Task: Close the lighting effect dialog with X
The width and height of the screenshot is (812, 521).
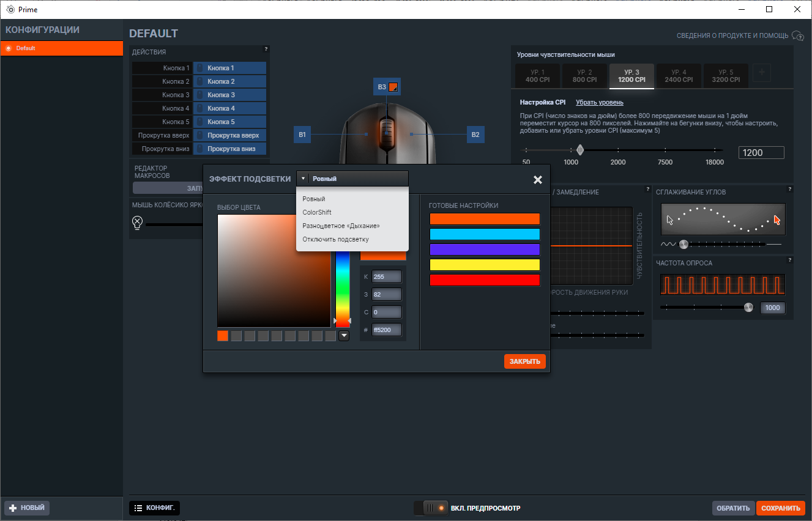Action: pyautogui.click(x=537, y=179)
